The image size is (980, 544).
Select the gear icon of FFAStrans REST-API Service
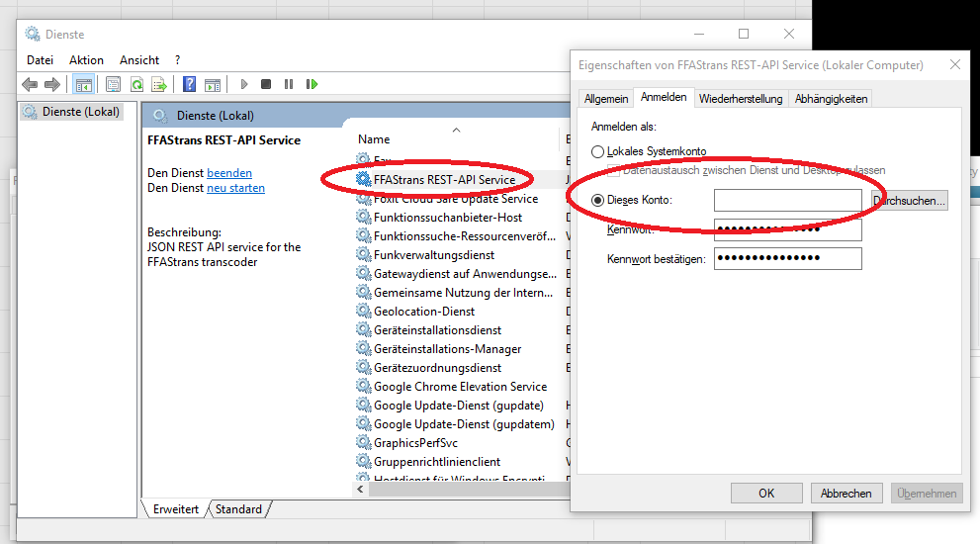tap(363, 179)
